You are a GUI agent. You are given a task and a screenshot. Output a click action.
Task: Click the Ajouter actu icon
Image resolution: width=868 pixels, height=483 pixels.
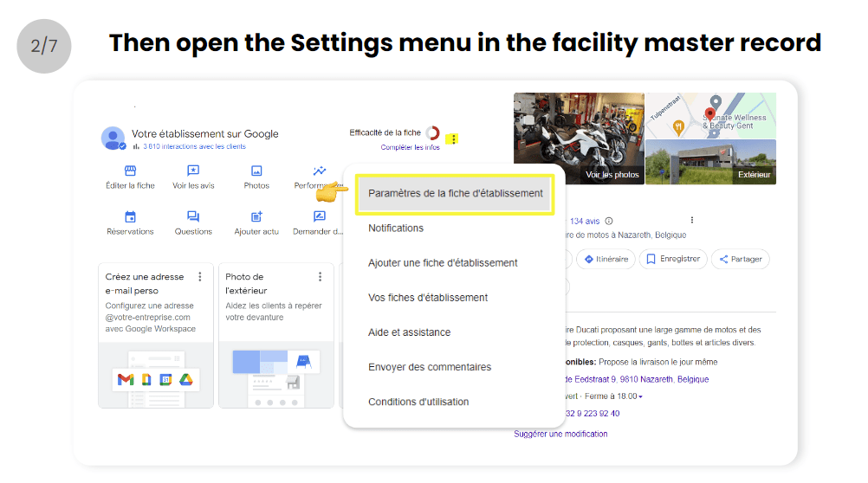[x=256, y=216]
